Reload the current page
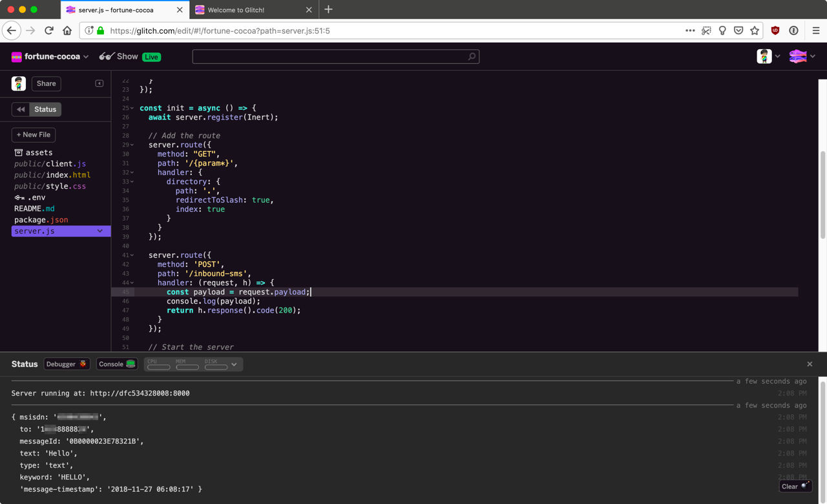827x504 pixels. pyautogui.click(x=48, y=30)
